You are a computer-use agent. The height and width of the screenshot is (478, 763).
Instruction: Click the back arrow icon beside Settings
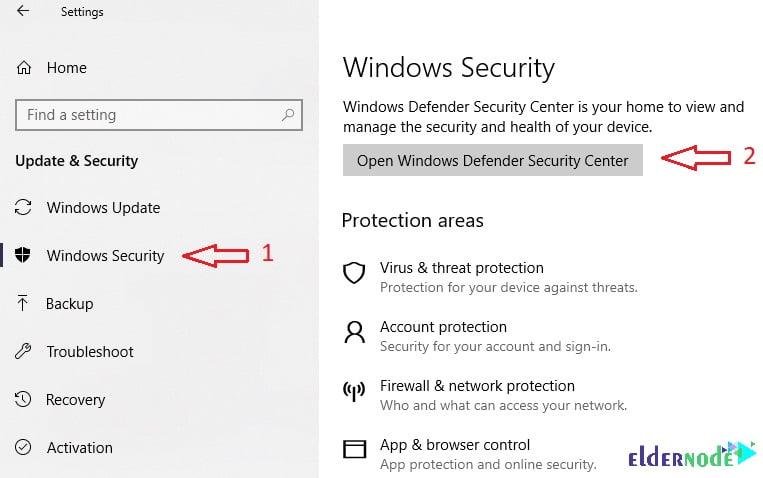(23, 11)
